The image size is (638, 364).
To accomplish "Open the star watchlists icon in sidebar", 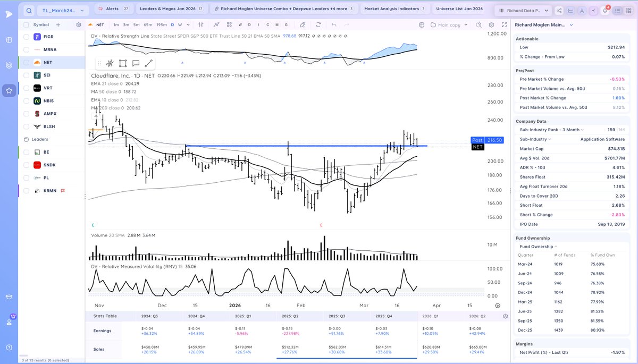I will coord(9,91).
